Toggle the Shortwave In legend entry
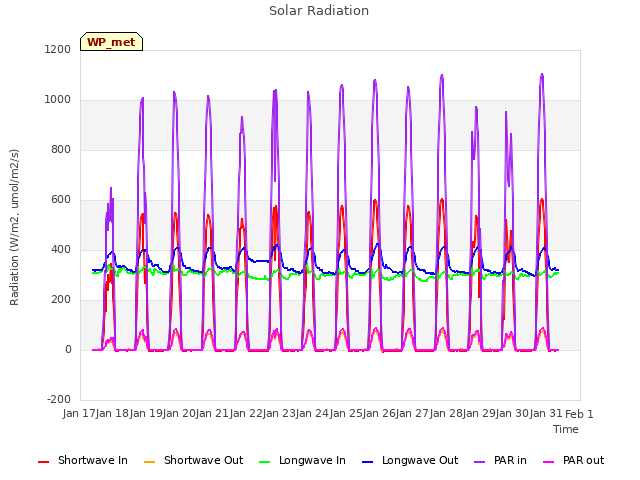This screenshot has width=640, height=480. (x=83, y=460)
